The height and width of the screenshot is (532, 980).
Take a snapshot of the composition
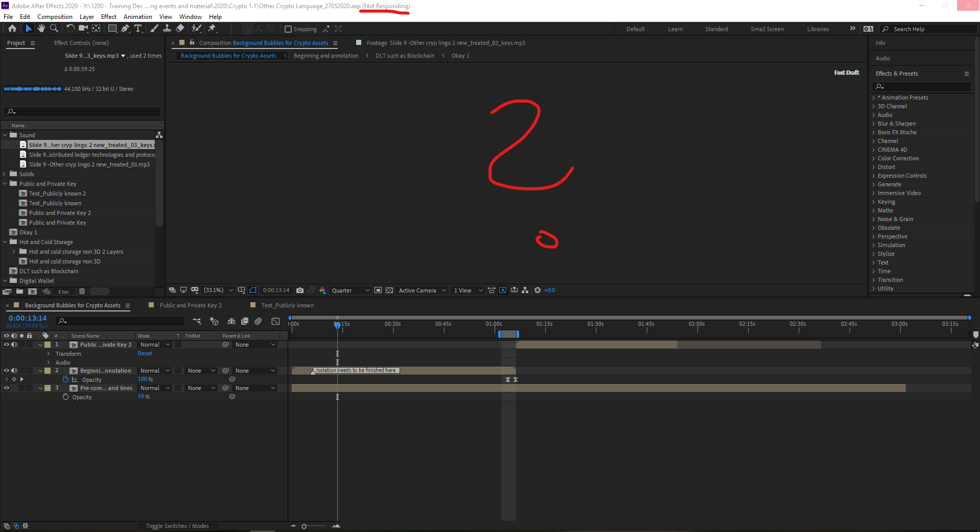pos(299,290)
